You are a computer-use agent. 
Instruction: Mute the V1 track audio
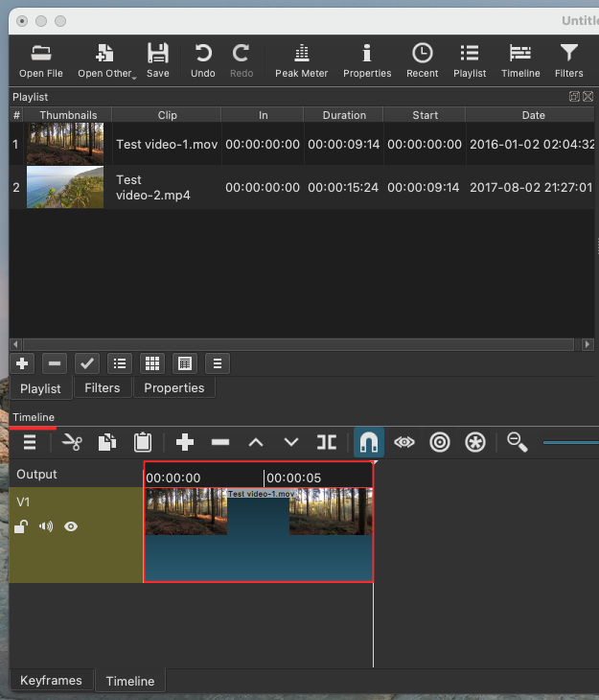(46, 526)
